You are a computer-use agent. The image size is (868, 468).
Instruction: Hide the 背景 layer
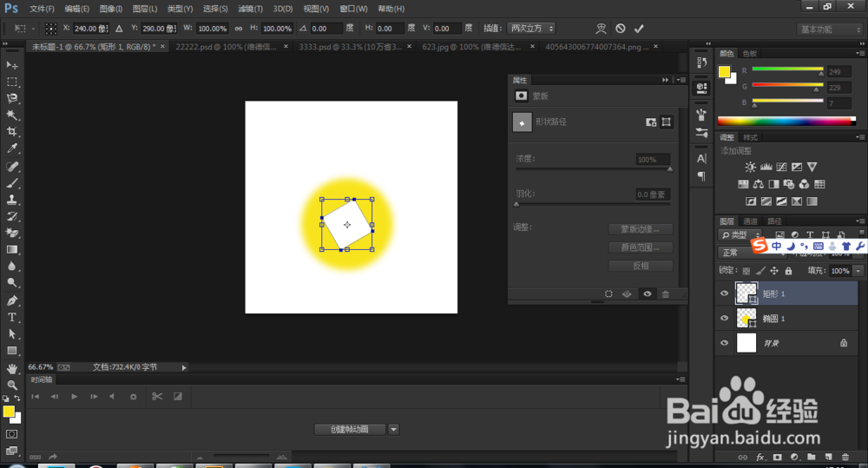pyautogui.click(x=724, y=343)
